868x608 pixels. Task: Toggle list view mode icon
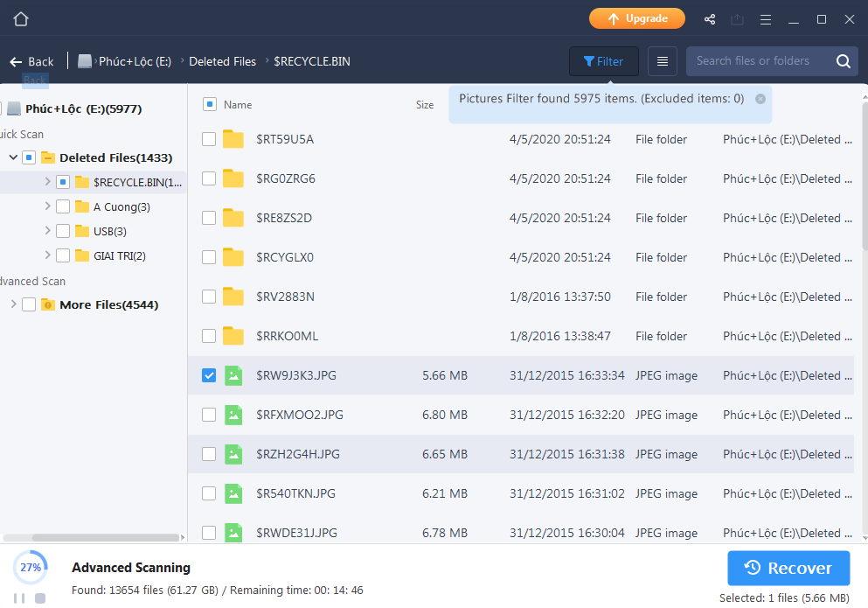(x=663, y=61)
